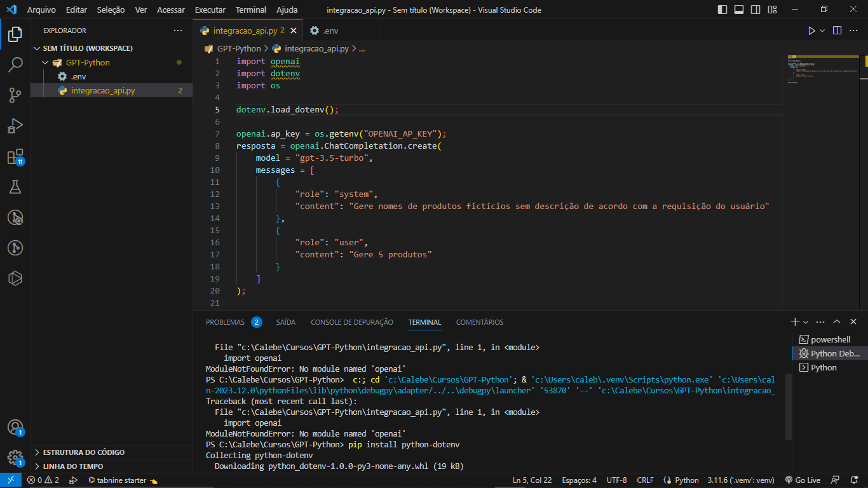Click the terminal vertical scrollbar
Image resolution: width=868 pixels, height=488 pixels.
click(x=788, y=407)
